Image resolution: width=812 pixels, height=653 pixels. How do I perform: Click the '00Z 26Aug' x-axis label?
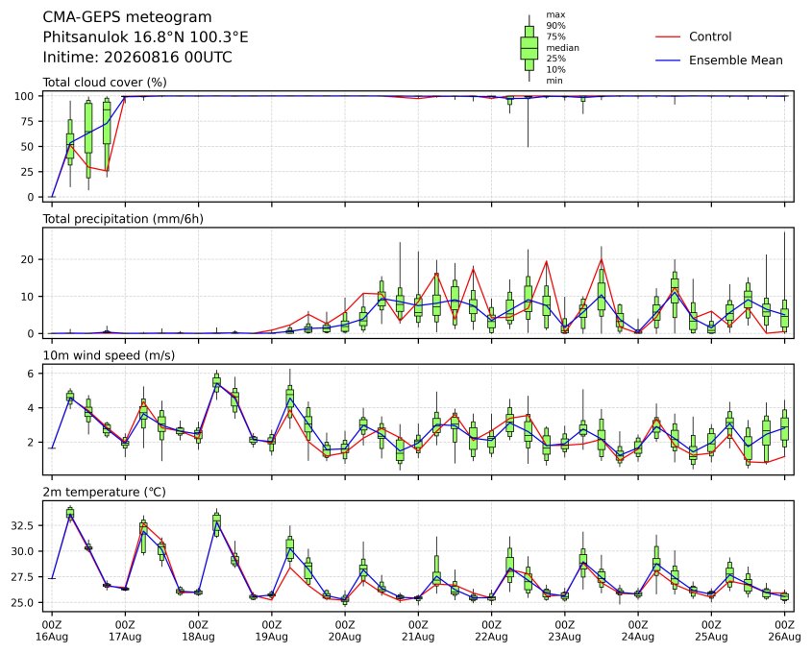click(784, 631)
